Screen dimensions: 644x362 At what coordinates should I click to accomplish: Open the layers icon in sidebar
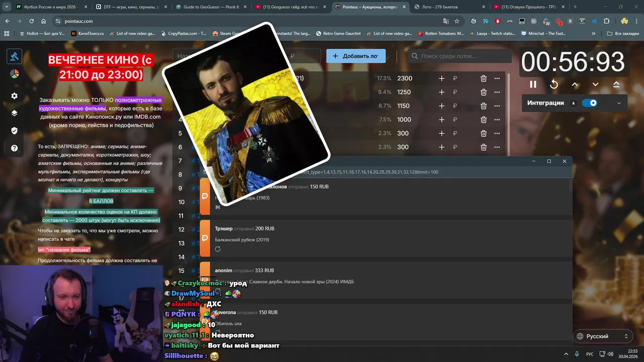14,113
